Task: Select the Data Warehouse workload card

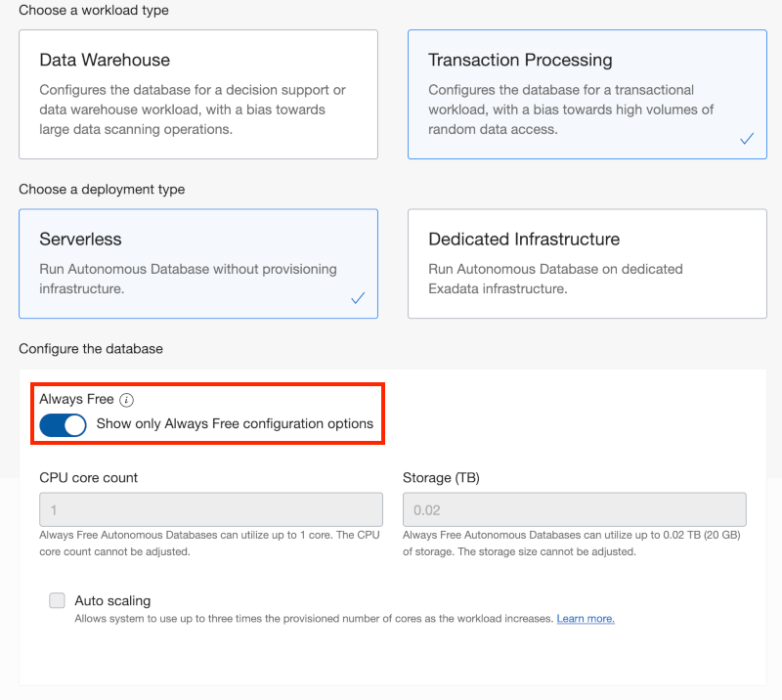Action: 198,94
